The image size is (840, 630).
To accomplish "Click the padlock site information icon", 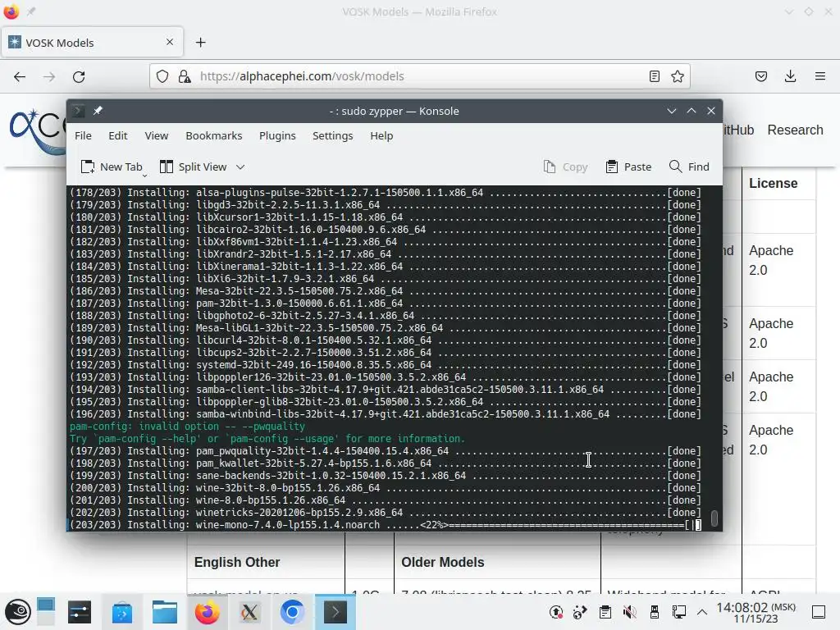I will [x=185, y=76].
